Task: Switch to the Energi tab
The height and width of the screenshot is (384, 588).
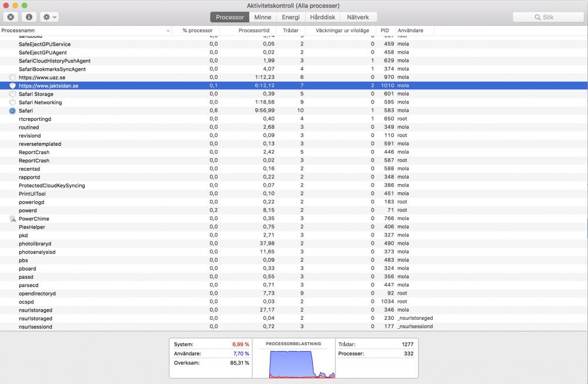Action: tap(290, 17)
